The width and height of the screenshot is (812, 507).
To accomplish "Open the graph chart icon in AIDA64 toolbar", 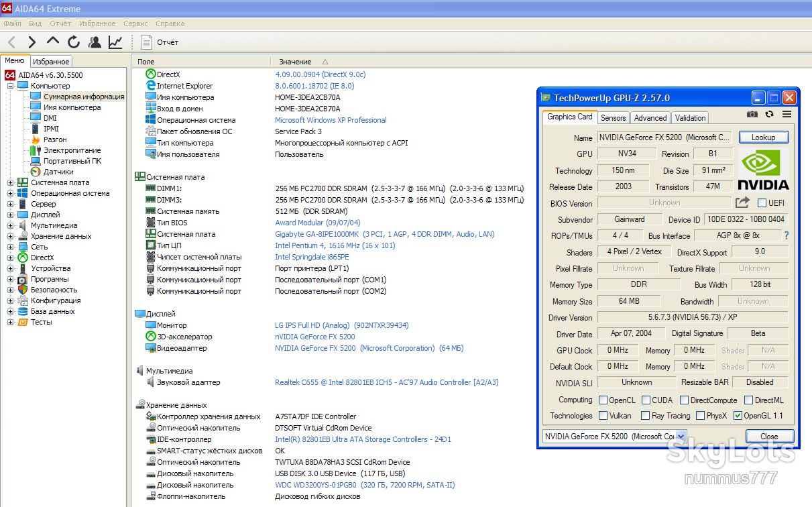I will click(115, 42).
